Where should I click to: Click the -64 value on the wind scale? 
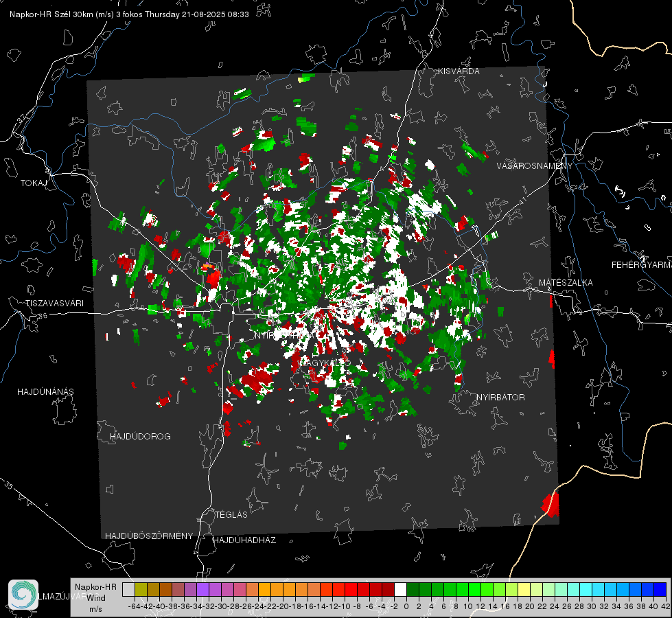point(135,606)
